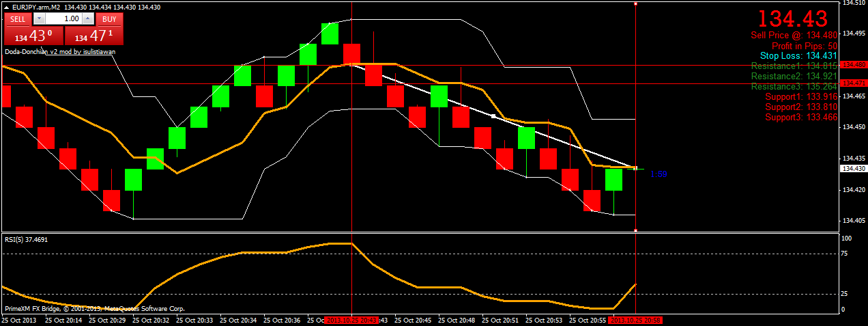Click the 25 Oct 2013 time label
Viewport: 868px width, 326px height.
tap(19, 320)
